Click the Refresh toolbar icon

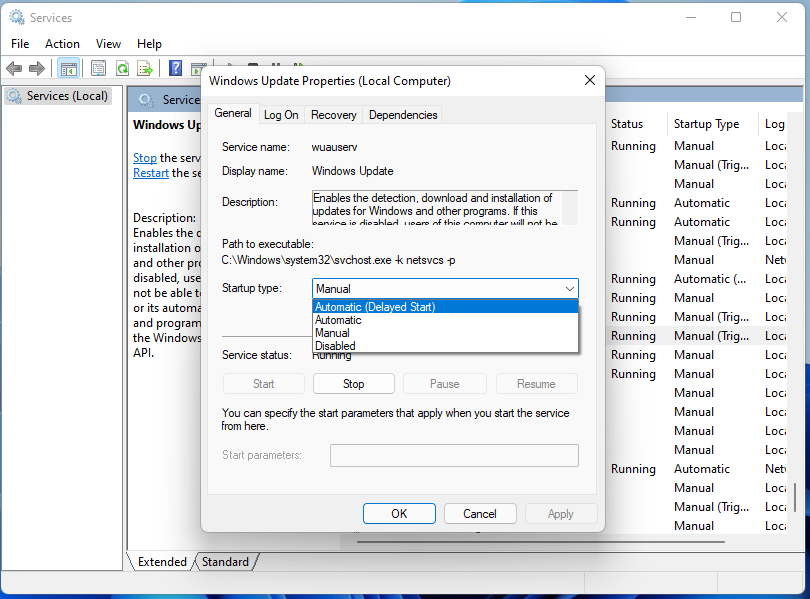coord(122,68)
